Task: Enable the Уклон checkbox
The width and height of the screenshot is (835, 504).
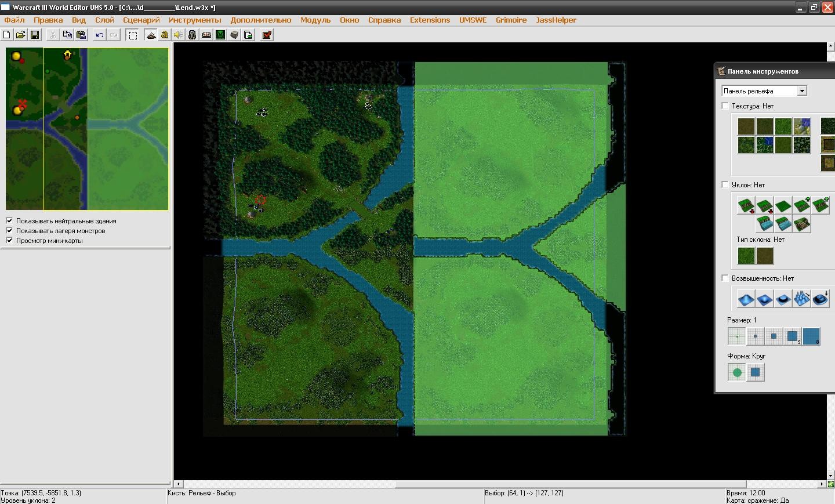Action: (x=725, y=184)
